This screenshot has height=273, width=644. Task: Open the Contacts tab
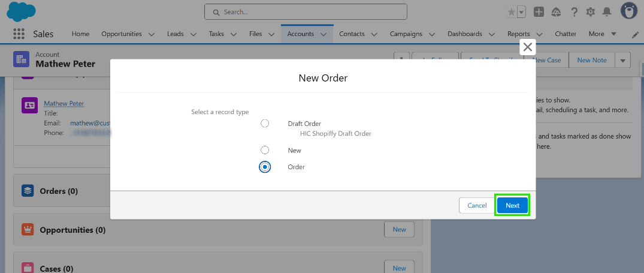[352, 34]
